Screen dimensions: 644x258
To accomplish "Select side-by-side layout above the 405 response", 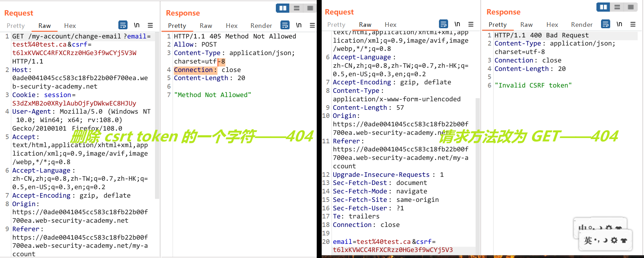I will [283, 8].
